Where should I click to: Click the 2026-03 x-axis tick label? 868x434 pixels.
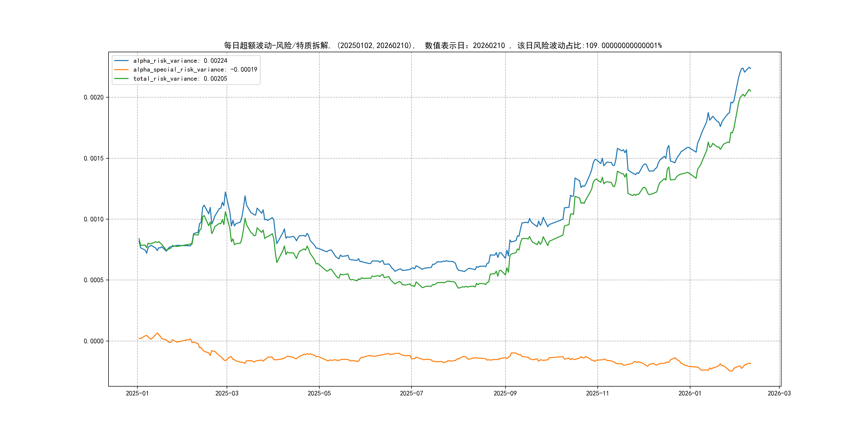(x=779, y=393)
